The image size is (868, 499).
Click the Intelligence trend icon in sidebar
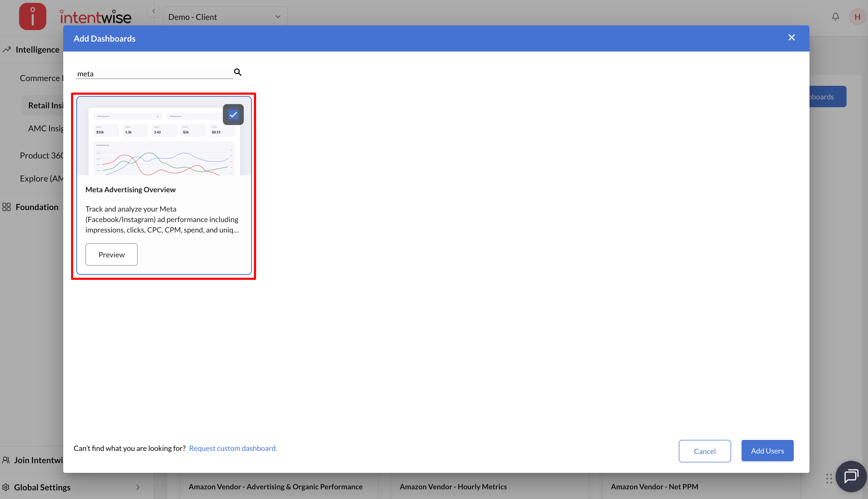7,50
